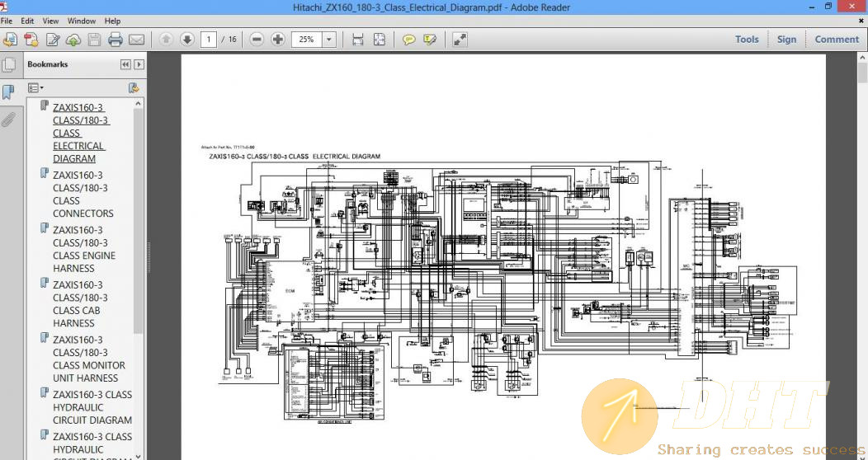Go to the previous page with the up arrow
This screenshot has height=460, width=868.
pyautogui.click(x=166, y=40)
